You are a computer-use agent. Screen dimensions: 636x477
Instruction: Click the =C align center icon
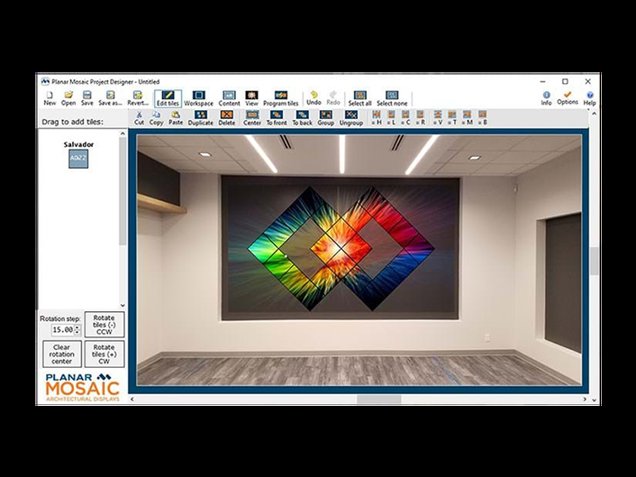(x=406, y=118)
